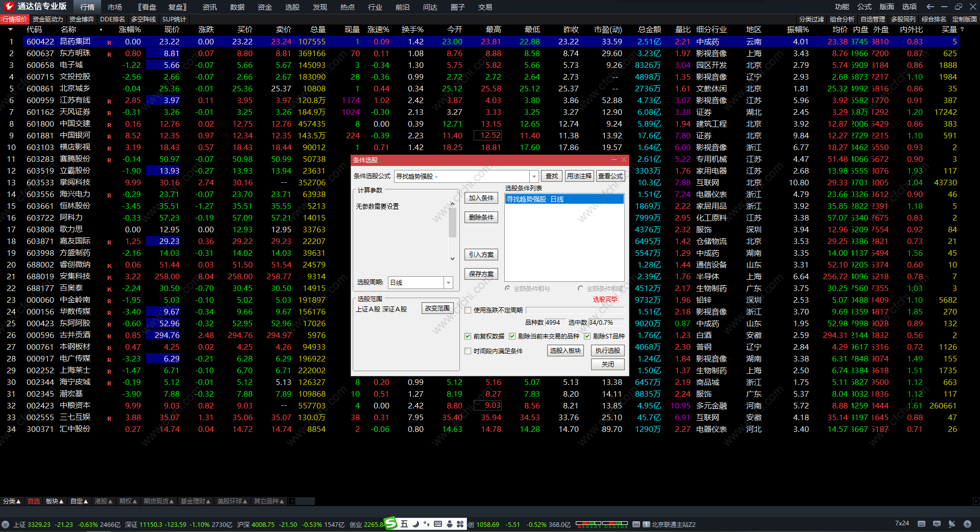
Task: Click the 改变范围 button
Action: [437, 308]
